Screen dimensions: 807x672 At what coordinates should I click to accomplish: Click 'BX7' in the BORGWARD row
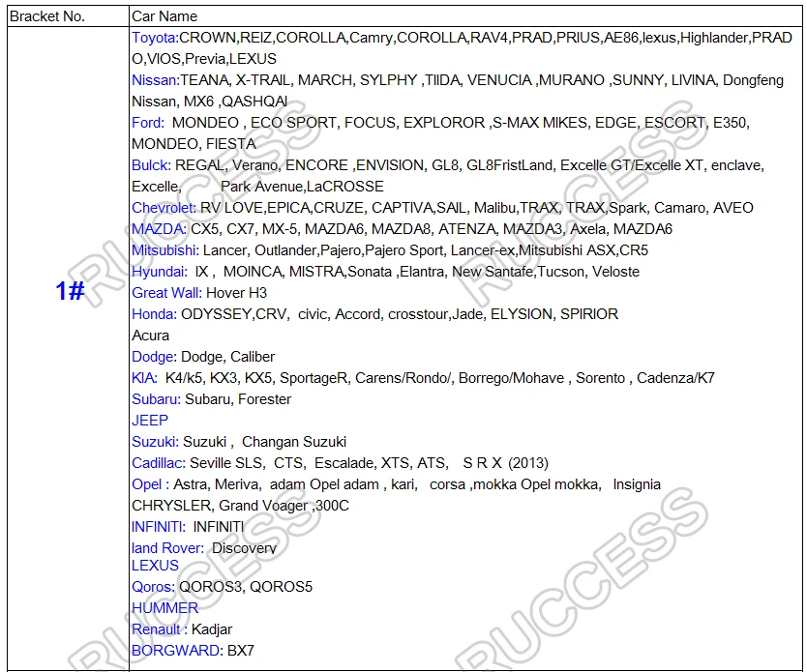241,651
